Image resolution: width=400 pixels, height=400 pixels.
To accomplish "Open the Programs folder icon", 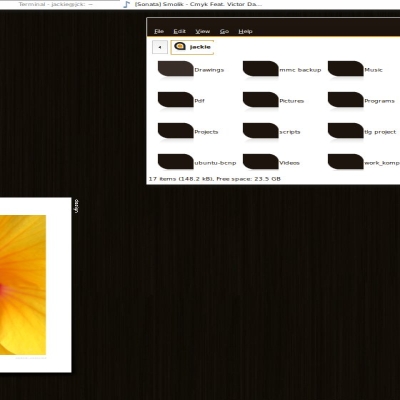I will point(346,99).
